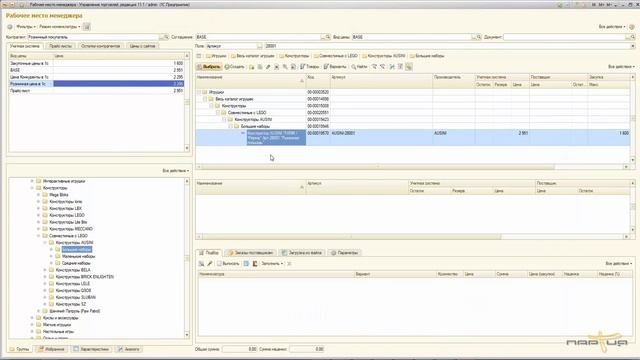Click the magnifier icon of Вид цены field
The image size is (640, 360).
tap(479, 37)
